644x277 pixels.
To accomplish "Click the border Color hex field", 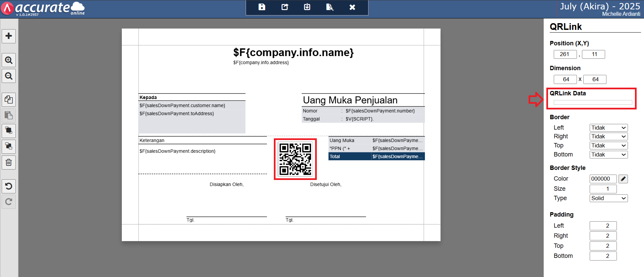I will [603, 179].
